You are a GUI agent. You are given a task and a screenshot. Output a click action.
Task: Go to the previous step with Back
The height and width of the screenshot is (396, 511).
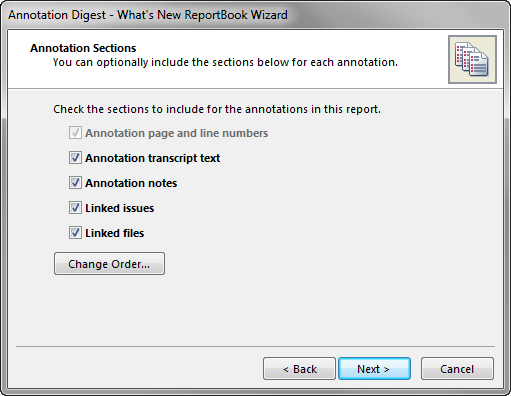pos(299,369)
